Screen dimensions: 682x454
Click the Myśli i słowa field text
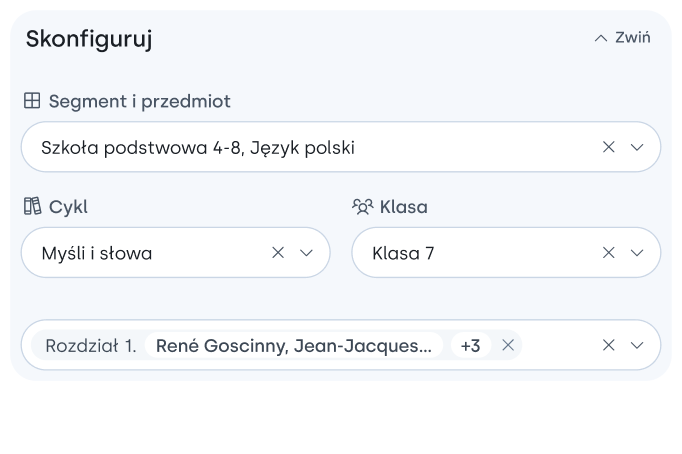(x=97, y=254)
